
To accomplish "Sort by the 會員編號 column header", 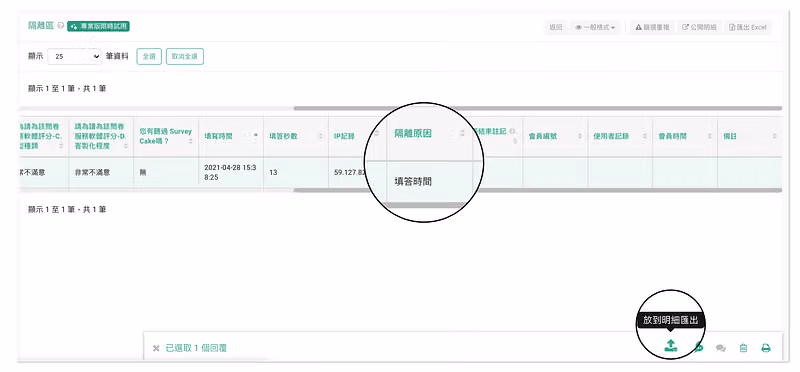I will [x=555, y=136].
